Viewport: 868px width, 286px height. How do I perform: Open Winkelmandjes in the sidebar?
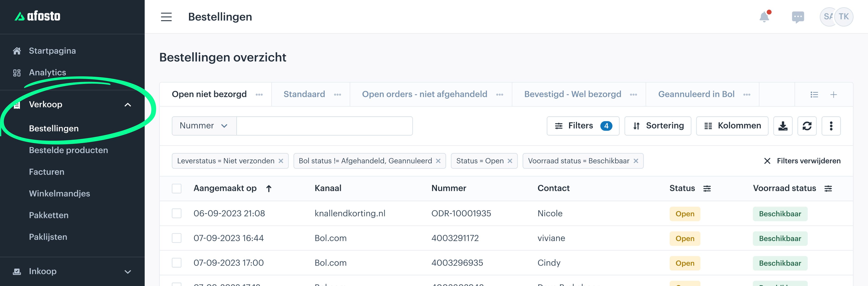[x=60, y=194]
